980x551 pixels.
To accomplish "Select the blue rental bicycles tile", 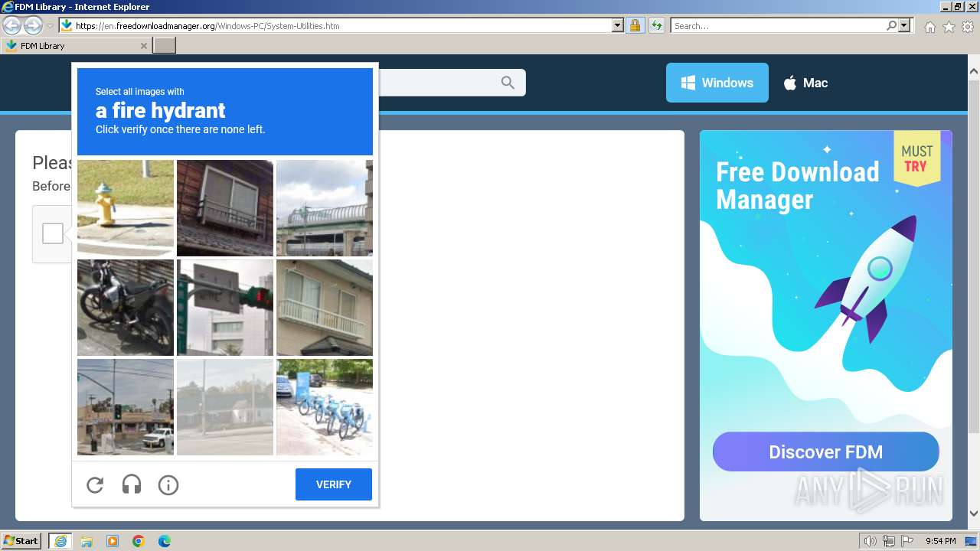I will click(325, 407).
